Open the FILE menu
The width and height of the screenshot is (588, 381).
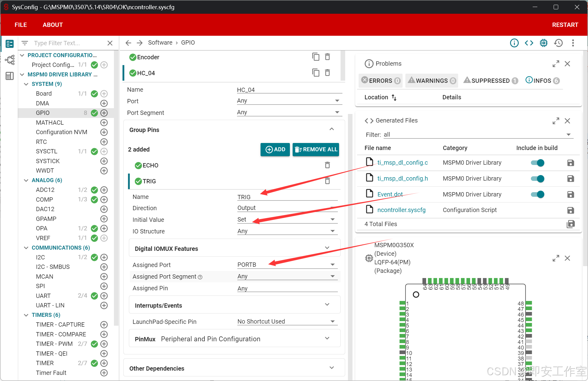(21, 25)
